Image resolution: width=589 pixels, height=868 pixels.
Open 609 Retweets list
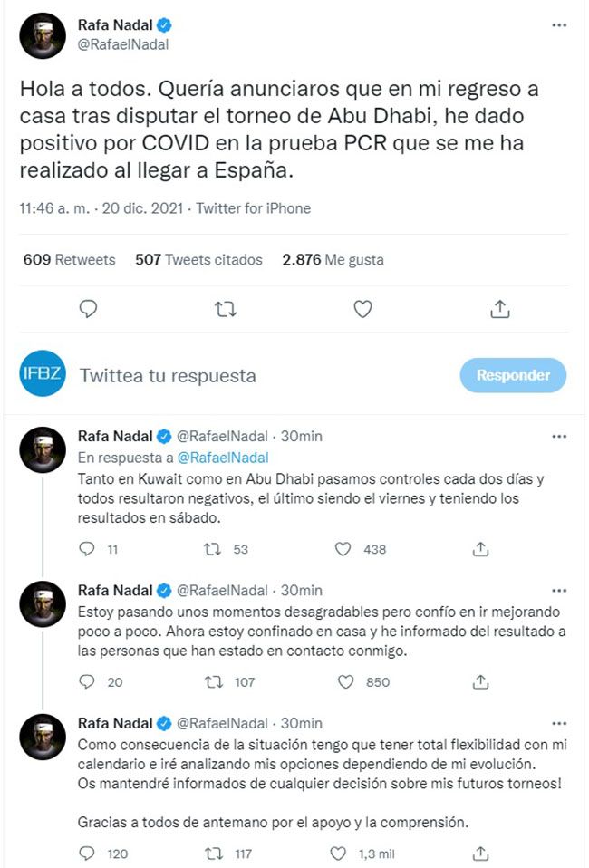70,260
